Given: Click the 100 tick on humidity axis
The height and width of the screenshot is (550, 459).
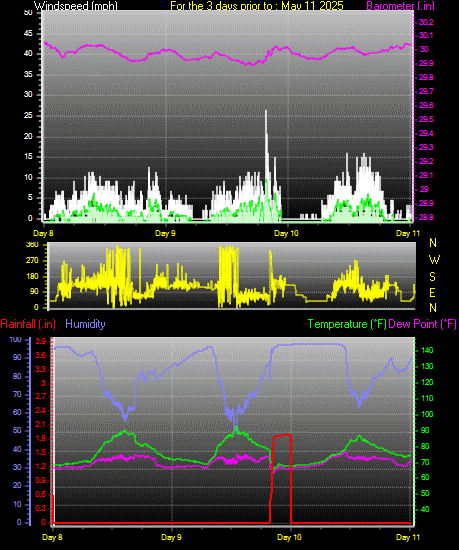Looking at the screenshot, I should (15, 339).
